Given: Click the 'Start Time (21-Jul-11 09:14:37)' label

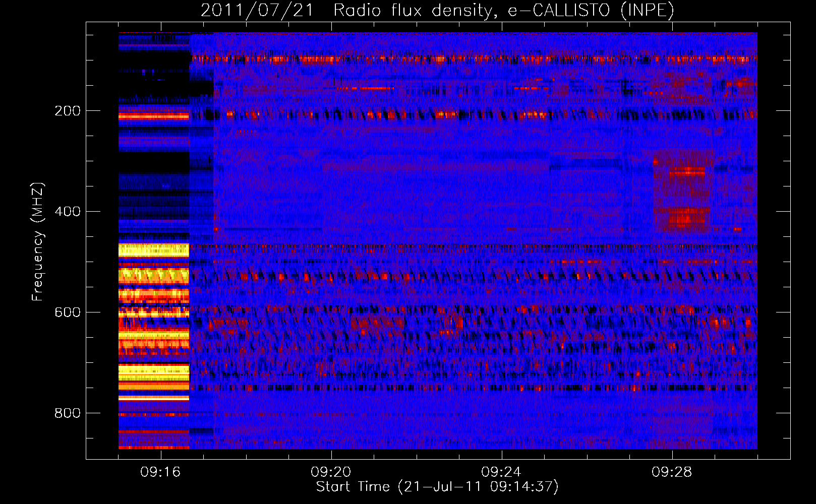Looking at the screenshot, I should pyautogui.click(x=437, y=487).
